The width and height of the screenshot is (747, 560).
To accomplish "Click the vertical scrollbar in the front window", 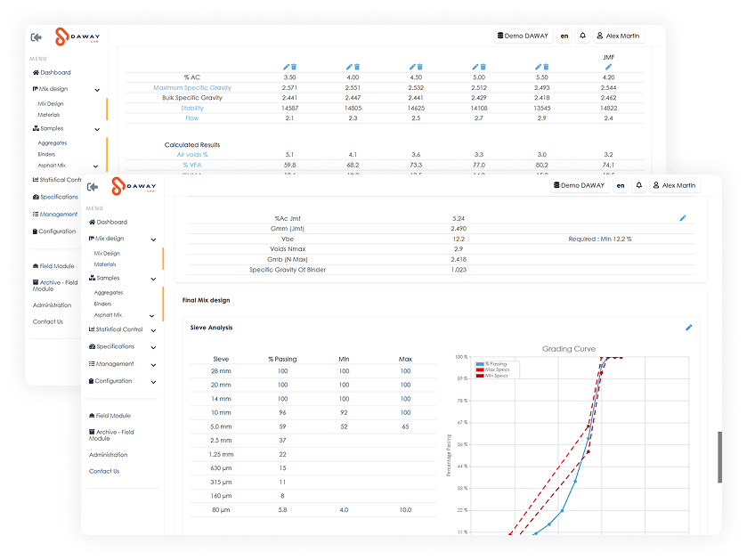I will point(719,456).
